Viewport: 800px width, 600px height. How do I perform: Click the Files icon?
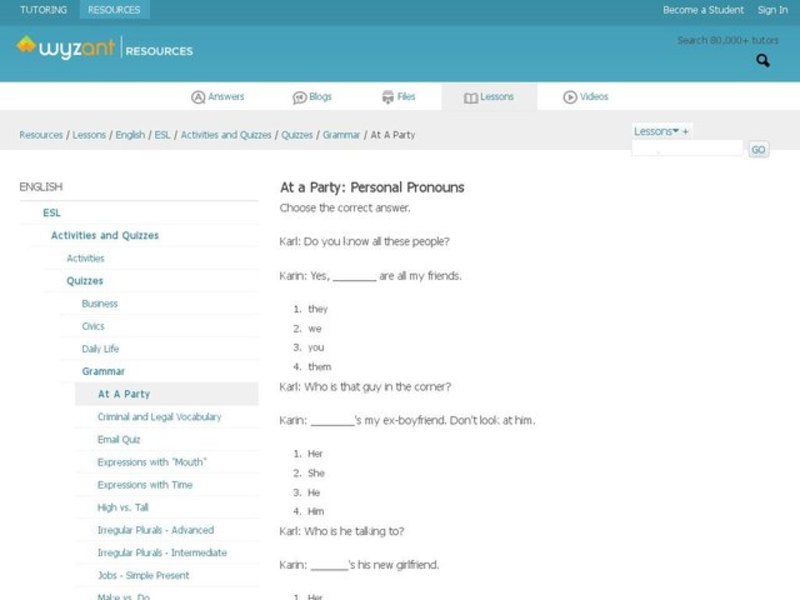[x=387, y=97]
